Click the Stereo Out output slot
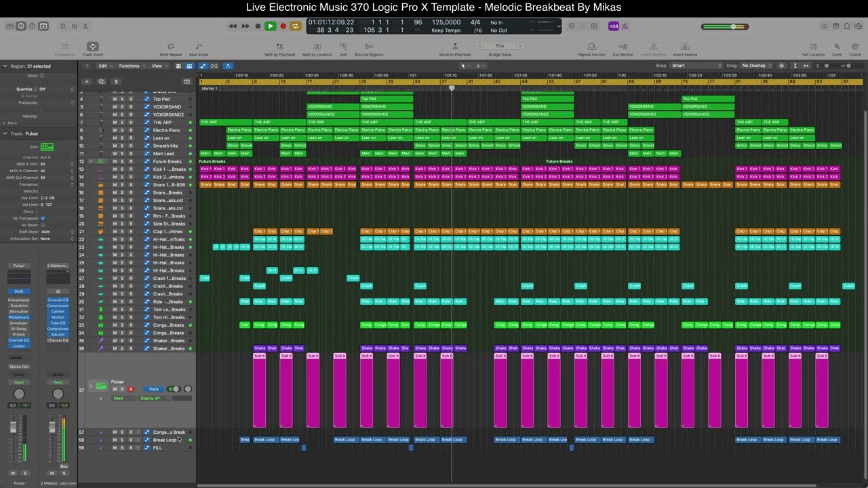The width and height of the screenshot is (868, 488). [x=19, y=367]
